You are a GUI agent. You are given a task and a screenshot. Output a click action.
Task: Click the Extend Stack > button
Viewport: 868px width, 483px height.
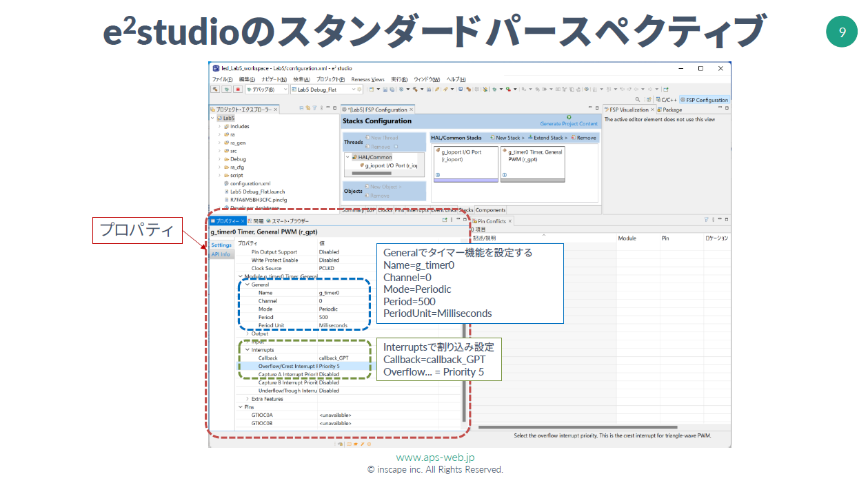(x=547, y=138)
